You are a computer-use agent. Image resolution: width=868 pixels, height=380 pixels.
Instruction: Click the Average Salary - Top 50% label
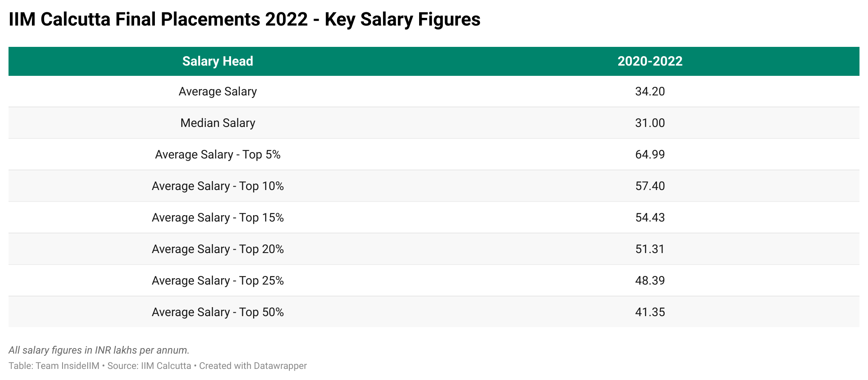(217, 312)
